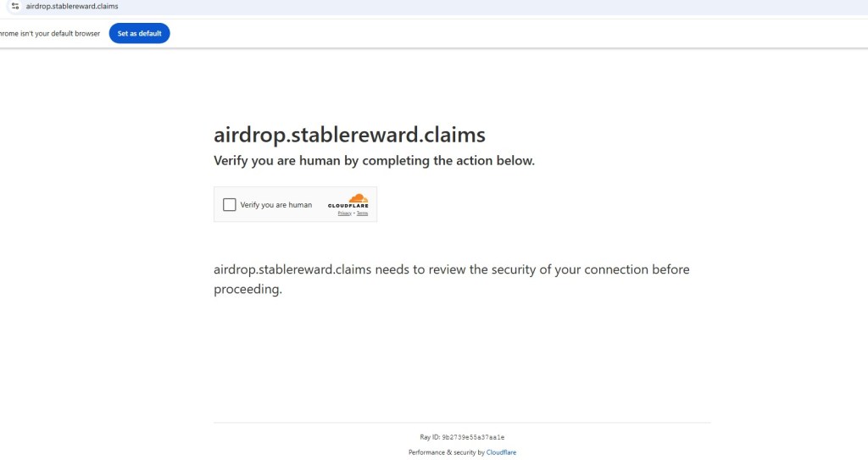Click the large airdrop.stablereward.claims page heading
The height and width of the screenshot is (460, 868).
[x=349, y=135]
